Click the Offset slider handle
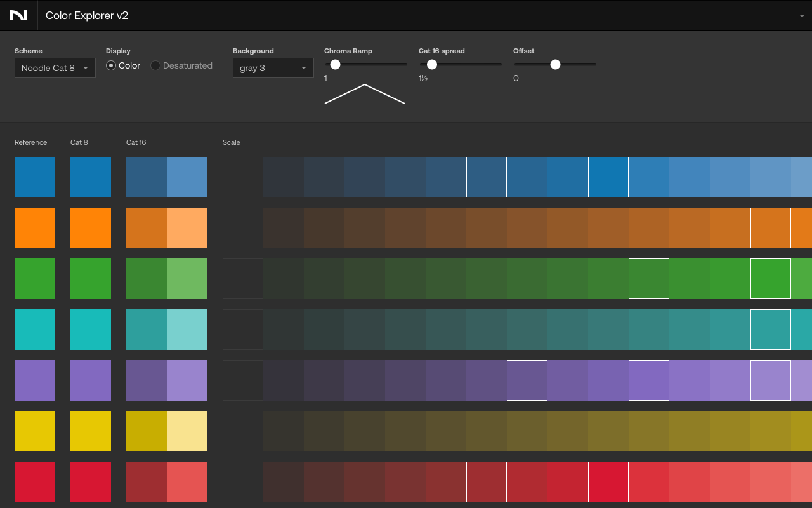 (x=555, y=64)
